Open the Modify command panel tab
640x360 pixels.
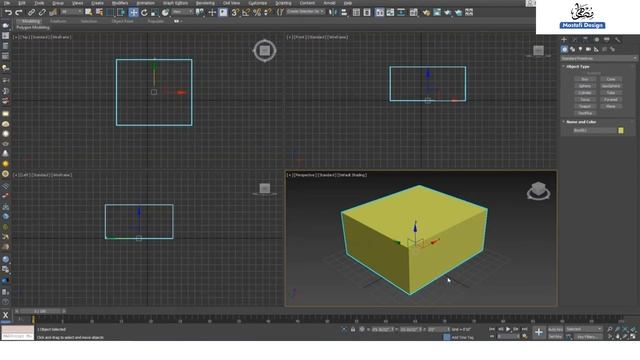(575, 40)
